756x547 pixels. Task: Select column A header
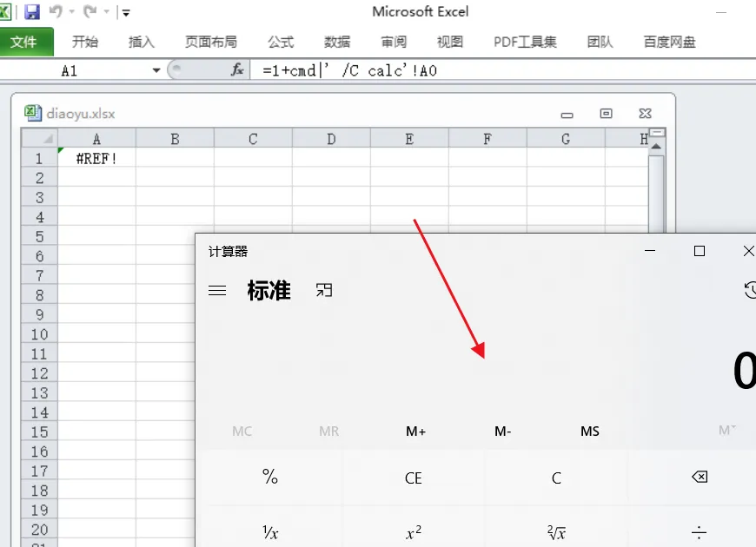(97, 139)
